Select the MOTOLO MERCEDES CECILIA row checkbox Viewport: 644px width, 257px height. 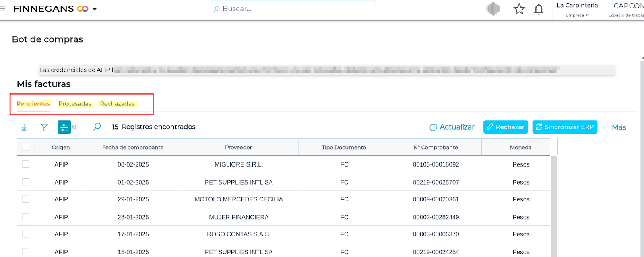tap(26, 199)
